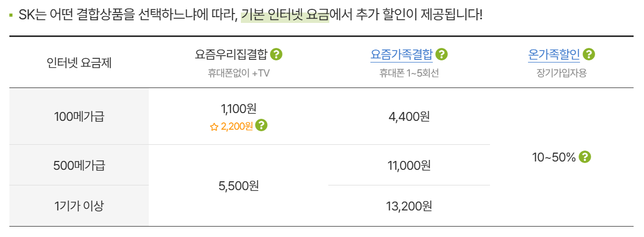Click the 5,500원 merged cell value
The width and height of the screenshot is (644, 237).
coord(239,185)
